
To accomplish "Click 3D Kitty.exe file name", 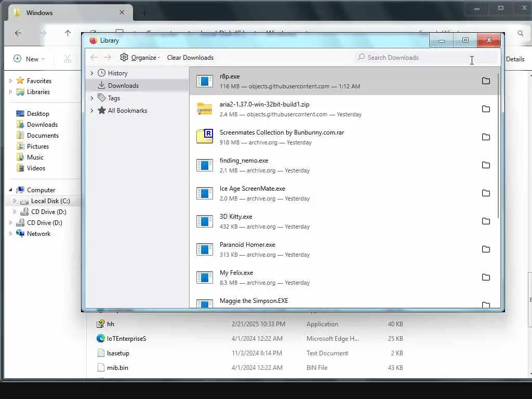I will 236,217.
